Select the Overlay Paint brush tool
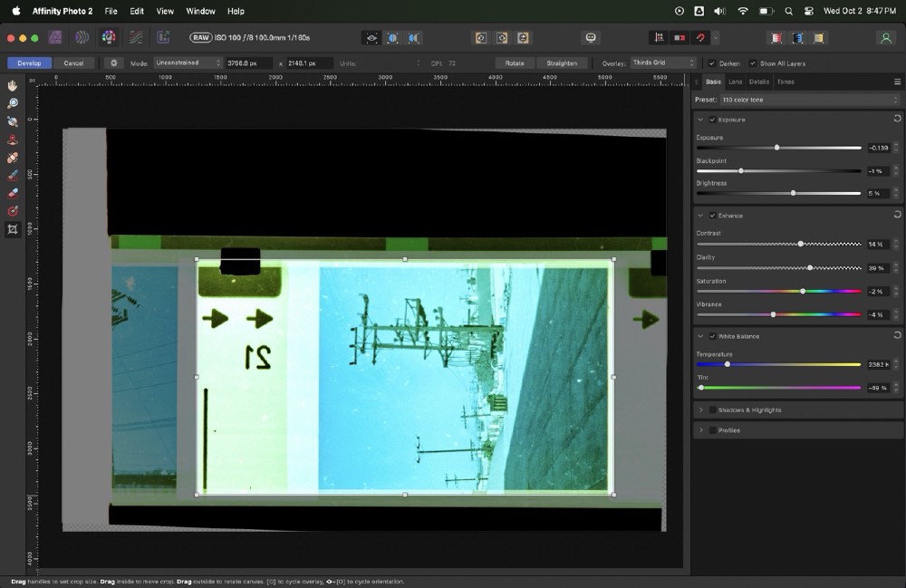Screen dimensions: 906x588 click(12, 176)
